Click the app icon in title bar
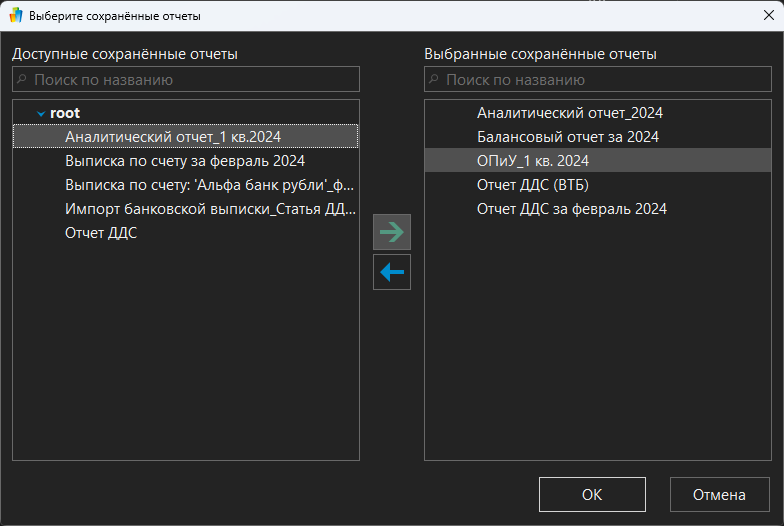The image size is (784, 526). 15,16
